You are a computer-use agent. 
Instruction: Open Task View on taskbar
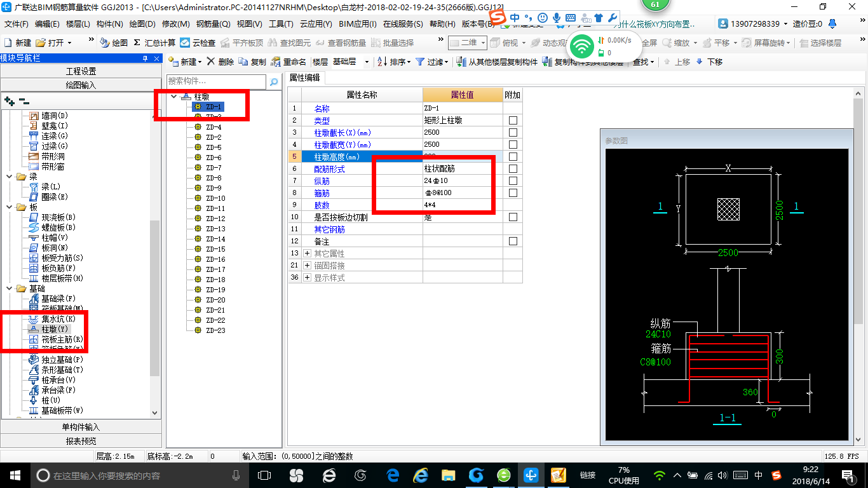click(x=264, y=475)
